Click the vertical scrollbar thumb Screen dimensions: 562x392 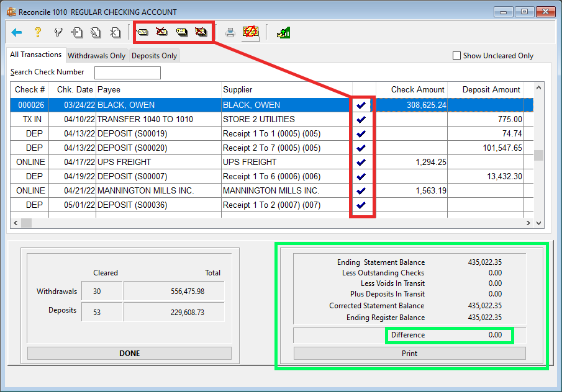click(x=538, y=155)
